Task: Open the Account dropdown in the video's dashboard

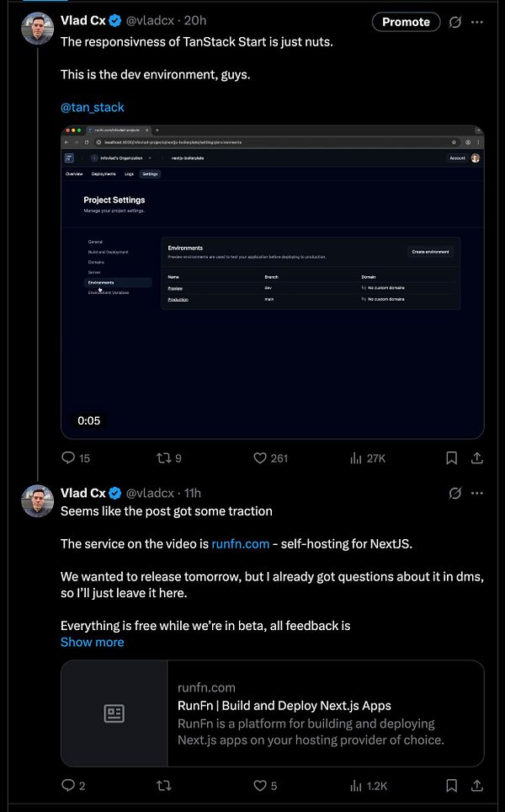Action: pos(457,158)
